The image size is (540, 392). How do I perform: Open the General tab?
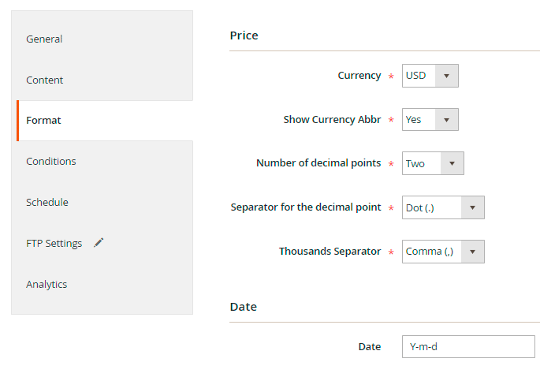[44, 39]
